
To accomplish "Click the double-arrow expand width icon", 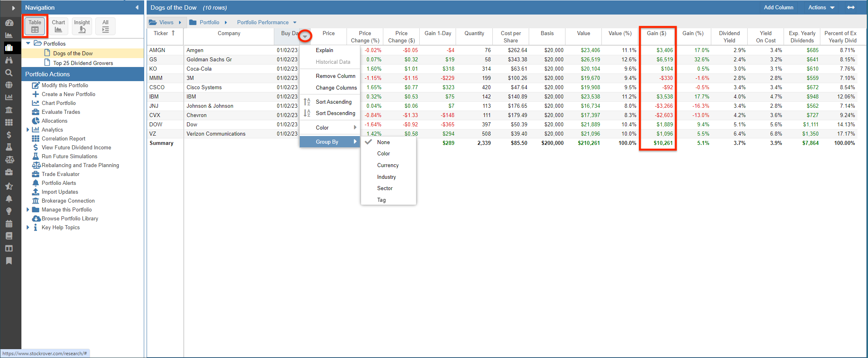I will tap(851, 7).
